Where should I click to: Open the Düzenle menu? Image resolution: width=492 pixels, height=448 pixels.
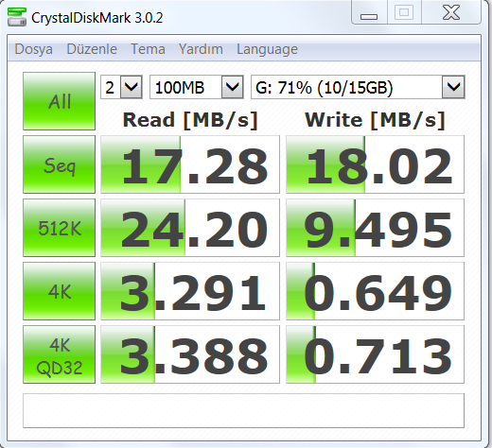pos(92,49)
